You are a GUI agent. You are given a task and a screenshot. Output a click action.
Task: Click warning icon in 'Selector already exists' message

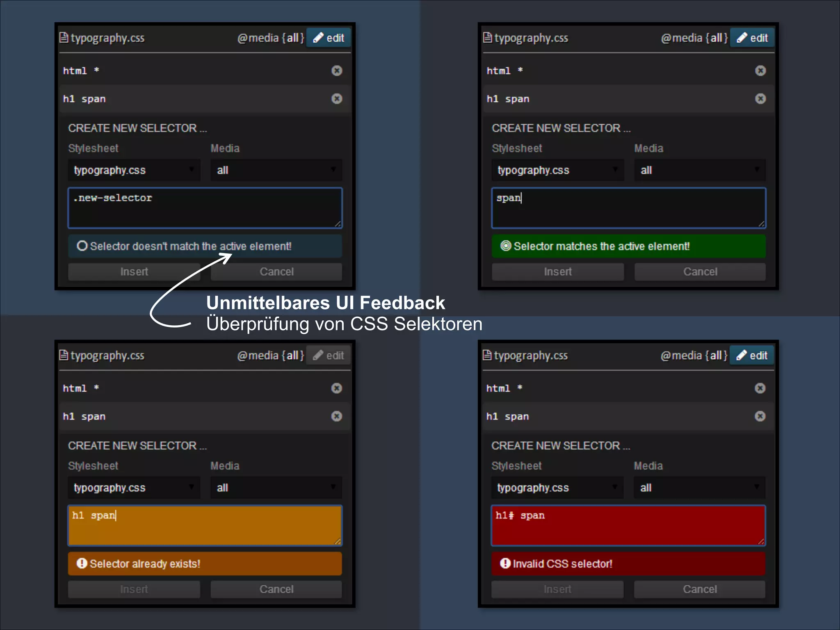[x=82, y=563]
